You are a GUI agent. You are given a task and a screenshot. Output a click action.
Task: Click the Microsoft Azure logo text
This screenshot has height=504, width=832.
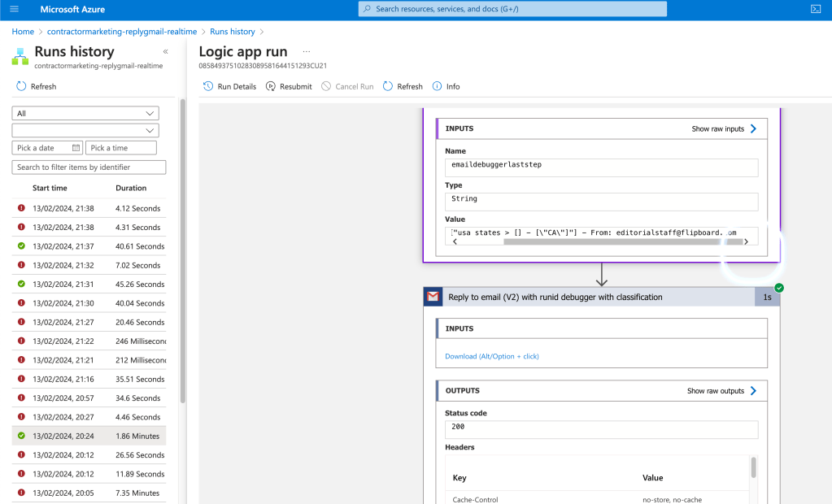pos(72,9)
